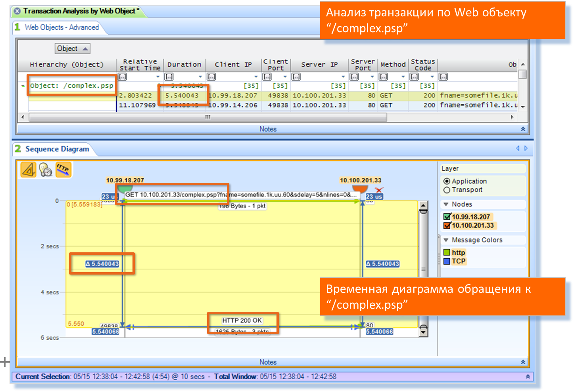
Task: Open filter builder icon for Server IP column
Action: click(296, 77)
